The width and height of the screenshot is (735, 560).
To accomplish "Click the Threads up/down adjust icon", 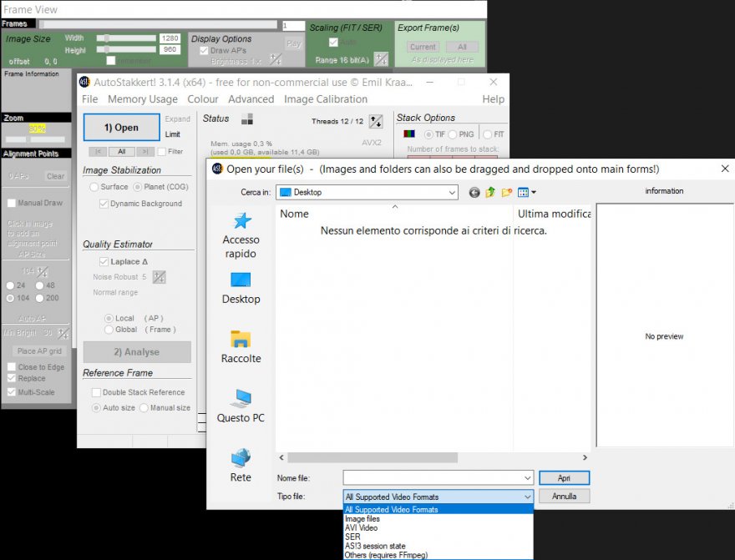I will coord(376,121).
